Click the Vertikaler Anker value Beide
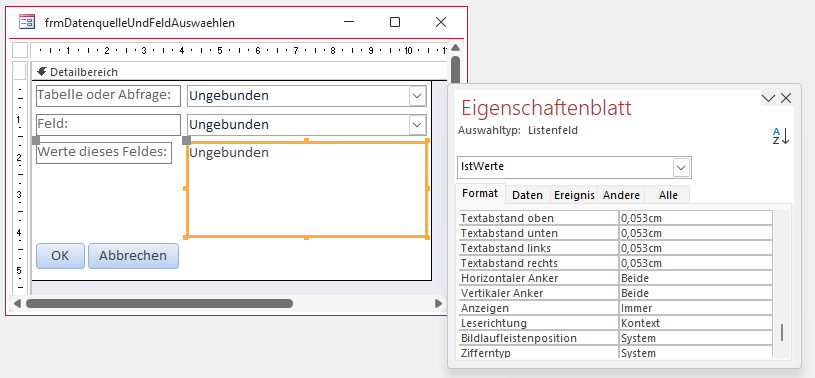Screen dimensions: 815x378 pyautogui.click(x=695, y=293)
